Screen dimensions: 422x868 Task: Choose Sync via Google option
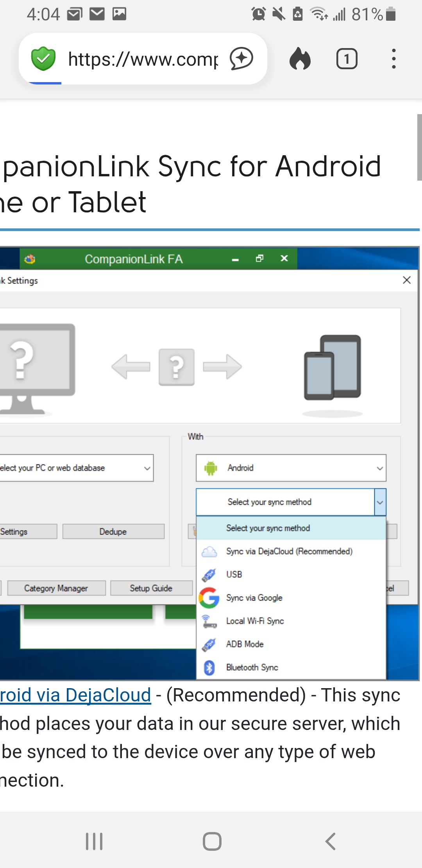coord(291,598)
